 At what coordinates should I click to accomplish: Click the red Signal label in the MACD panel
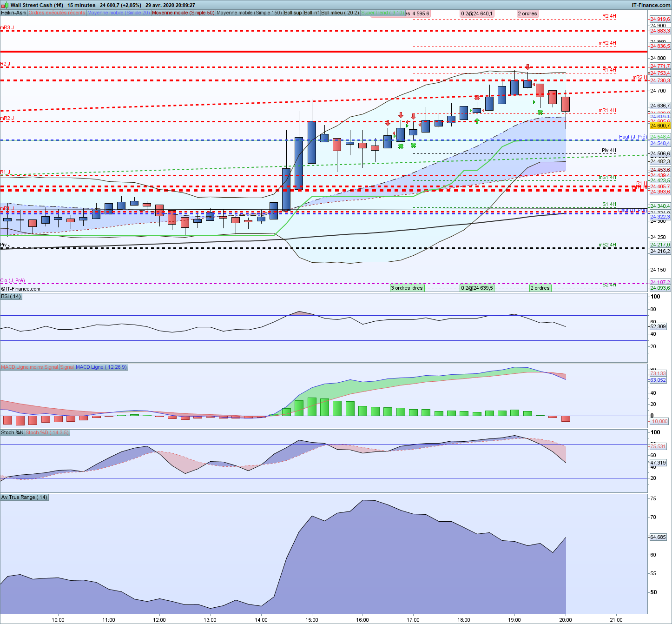click(67, 367)
